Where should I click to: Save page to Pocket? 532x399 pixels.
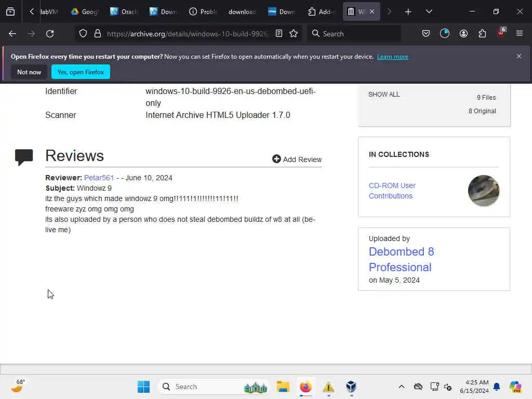point(426,33)
